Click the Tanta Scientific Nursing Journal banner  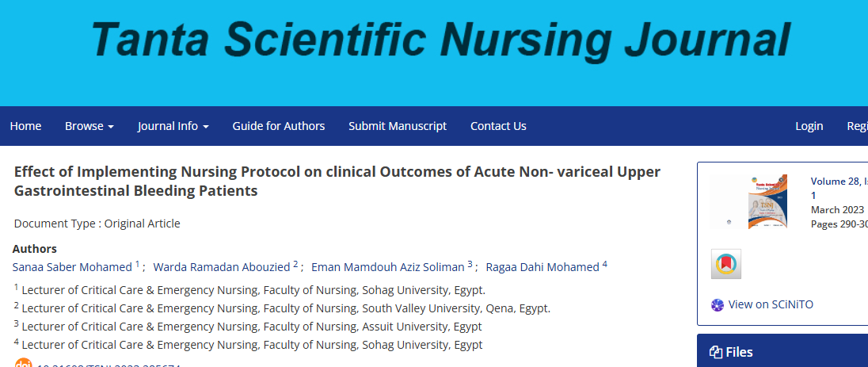pyautogui.click(x=440, y=40)
